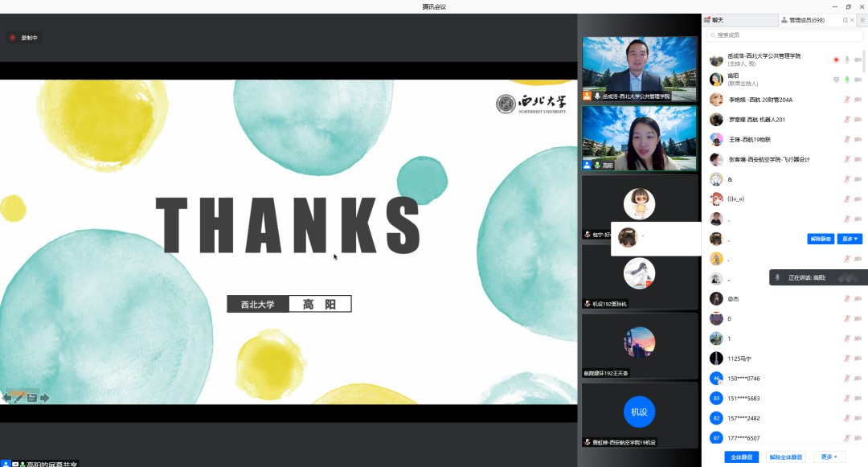
Task: Click the recording indicator icon beside 岳成浩
Action: click(x=836, y=59)
